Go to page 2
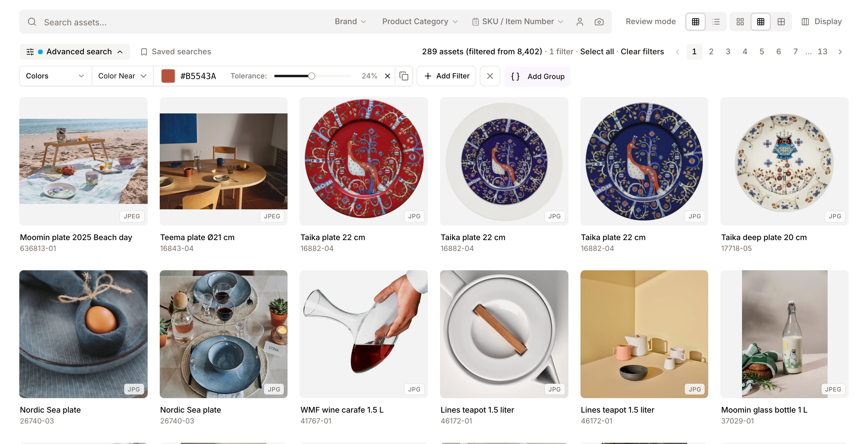The image size is (868, 444). [711, 52]
